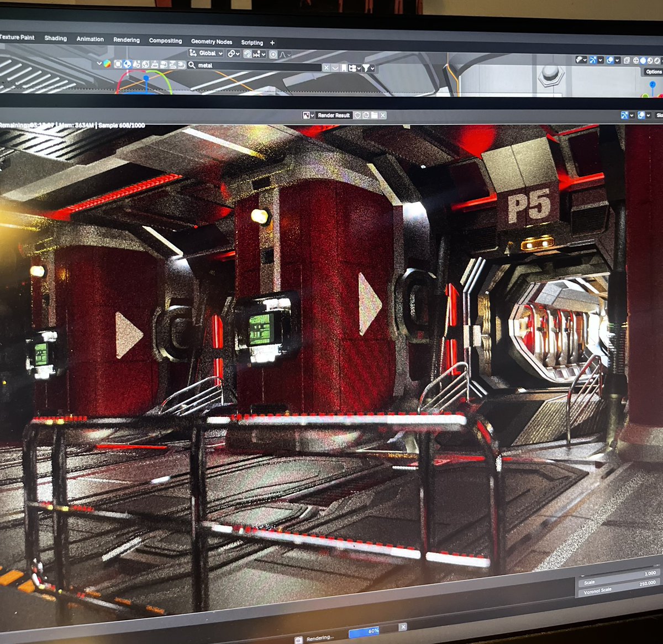Switch viewport shading to wireframe
The image size is (663, 644).
click(x=636, y=60)
